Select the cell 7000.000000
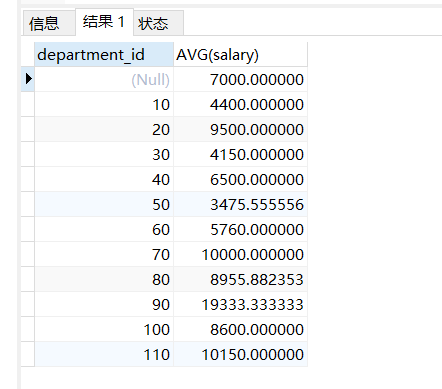 pos(240,79)
